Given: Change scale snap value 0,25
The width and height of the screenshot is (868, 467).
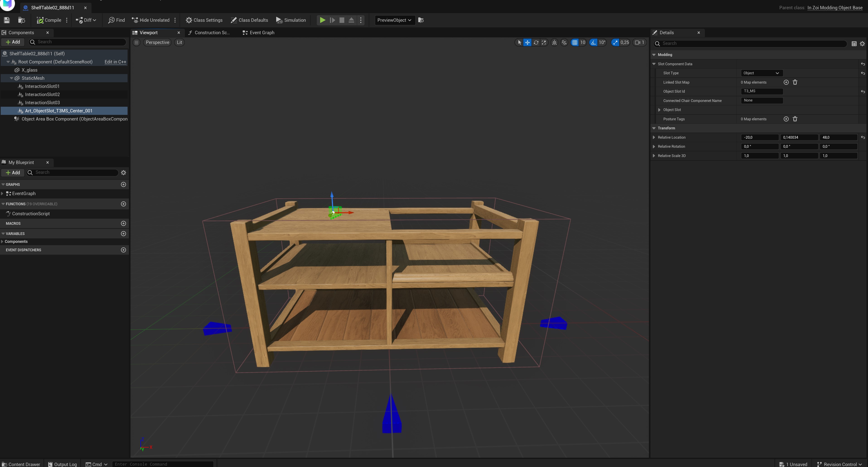Looking at the screenshot, I should click(625, 42).
